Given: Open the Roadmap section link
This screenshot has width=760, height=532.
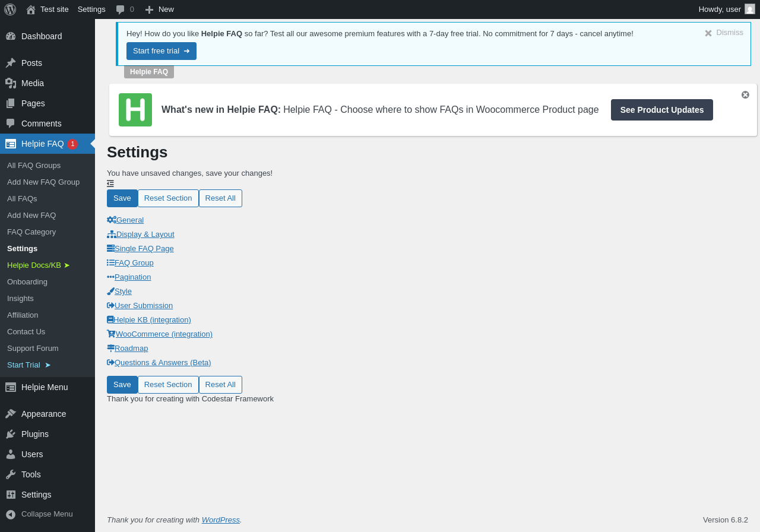Looking at the screenshot, I should (x=131, y=348).
